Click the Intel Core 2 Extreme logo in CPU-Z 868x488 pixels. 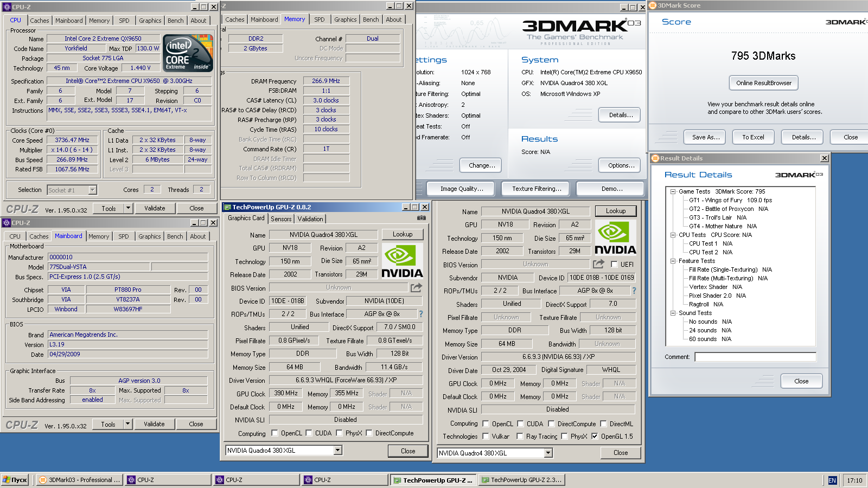[x=188, y=53]
